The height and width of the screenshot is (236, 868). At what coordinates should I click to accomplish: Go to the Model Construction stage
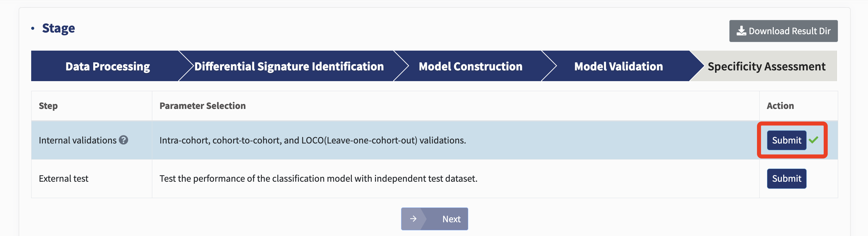(471, 66)
